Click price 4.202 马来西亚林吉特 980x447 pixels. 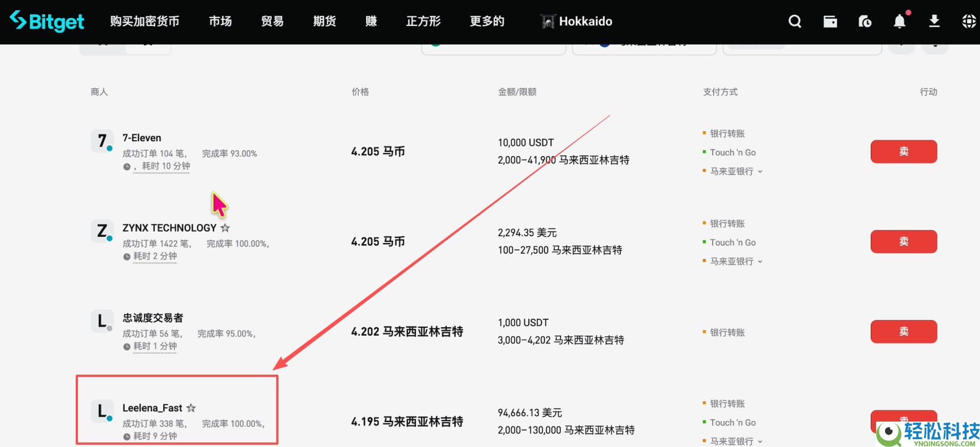pyautogui.click(x=407, y=332)
